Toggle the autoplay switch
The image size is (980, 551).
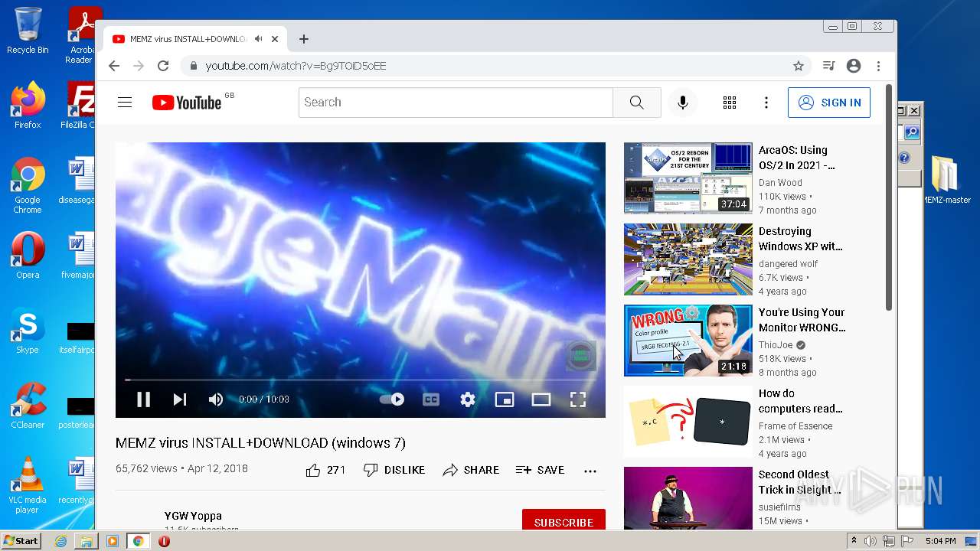[392, 399]
